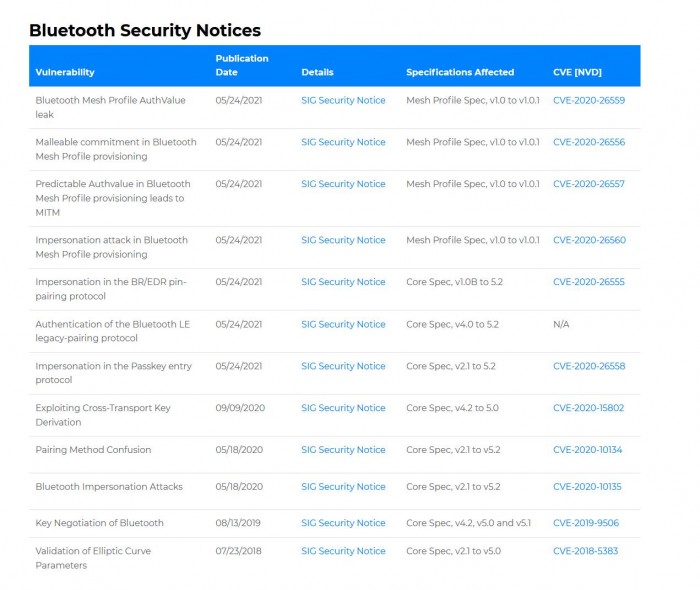The width and height of the screenshot is (700, 590).
Task: Click CVE-2020-10134 link
Action: click(x=587, y=450)
